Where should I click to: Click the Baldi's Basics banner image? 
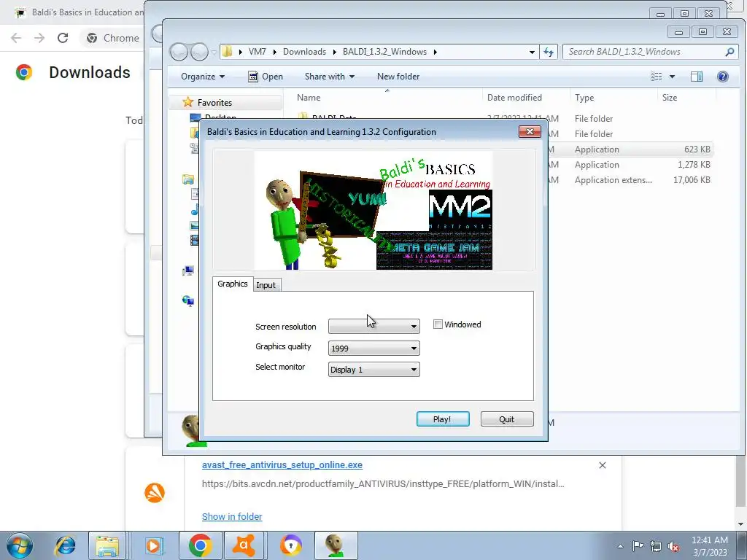pyautogui.click(x=373, y=210)
